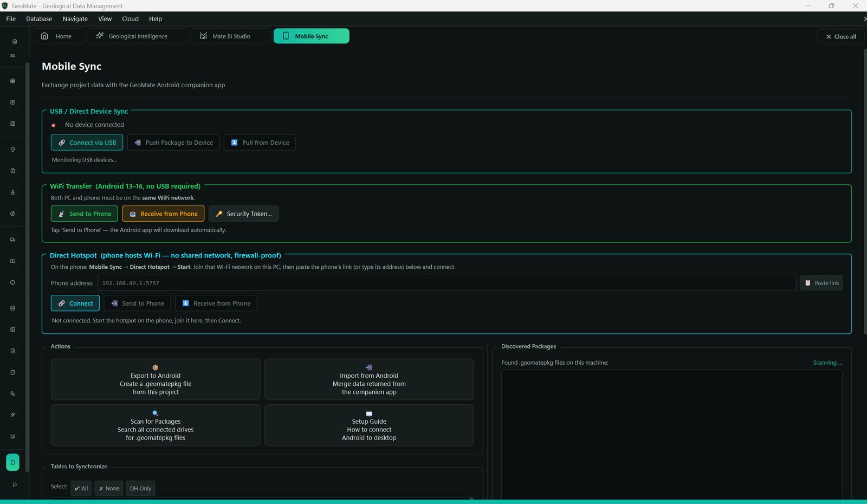Click the None table selection button

coord(109,488)
